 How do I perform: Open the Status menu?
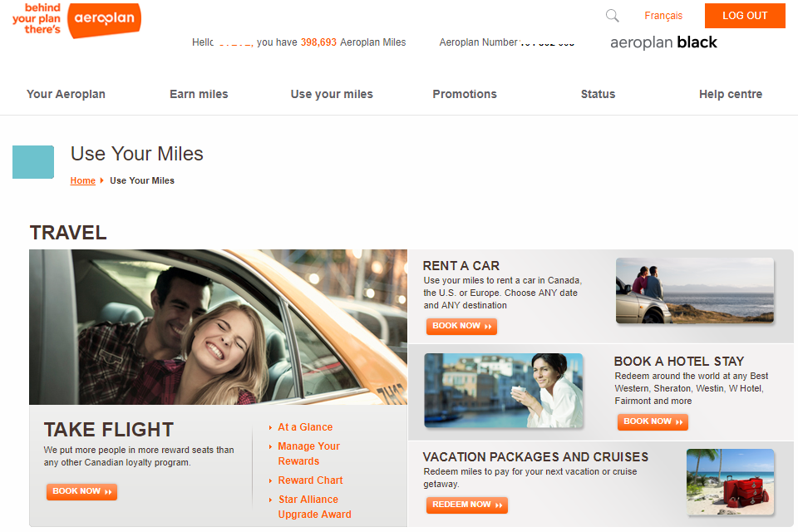click(x=598, y=94)
